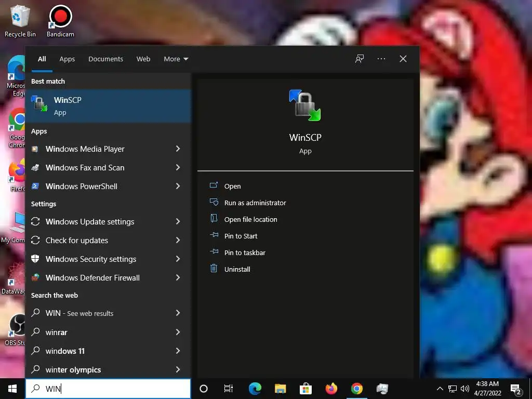This screenshot has height=399, width=532.
Task: Switch to Documents search tab
Action: click(x=105, y=59)
